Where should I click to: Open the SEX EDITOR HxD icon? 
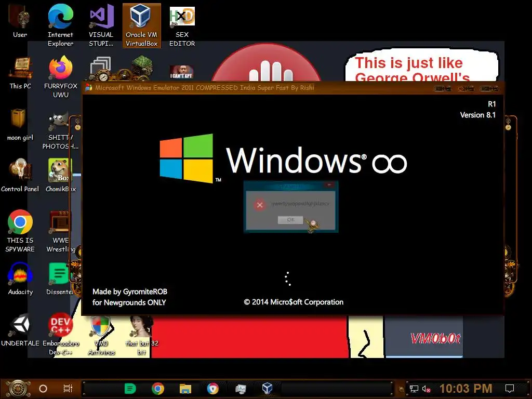[x=182, y=25]
